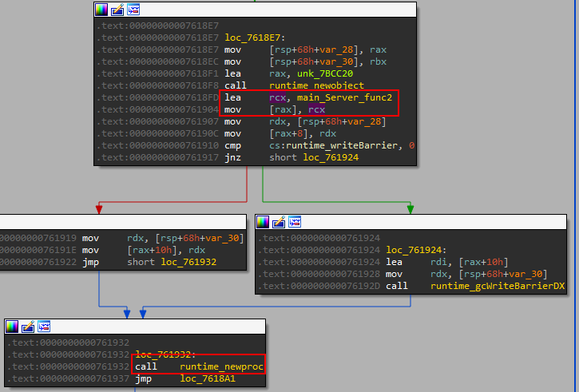Click group-nodes icon in loc_761932 block
The image size is (579, 392).
click(x=44, y=327)
